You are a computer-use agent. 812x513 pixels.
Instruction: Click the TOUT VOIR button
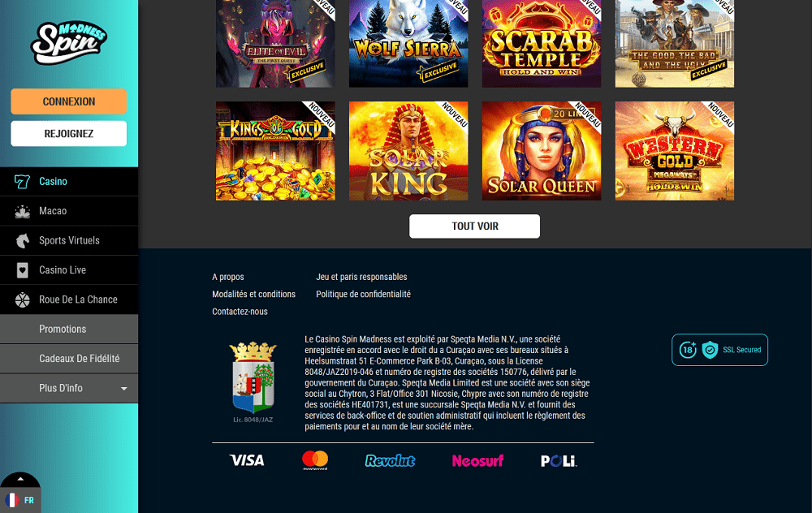pyautogui.click(x=474, y=226)
